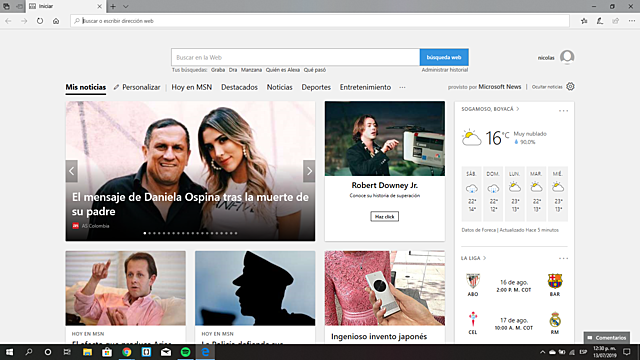Screen dimensions: 640x360
Task: Show hidden system tray icons
Action: click(x=542, y=352)
